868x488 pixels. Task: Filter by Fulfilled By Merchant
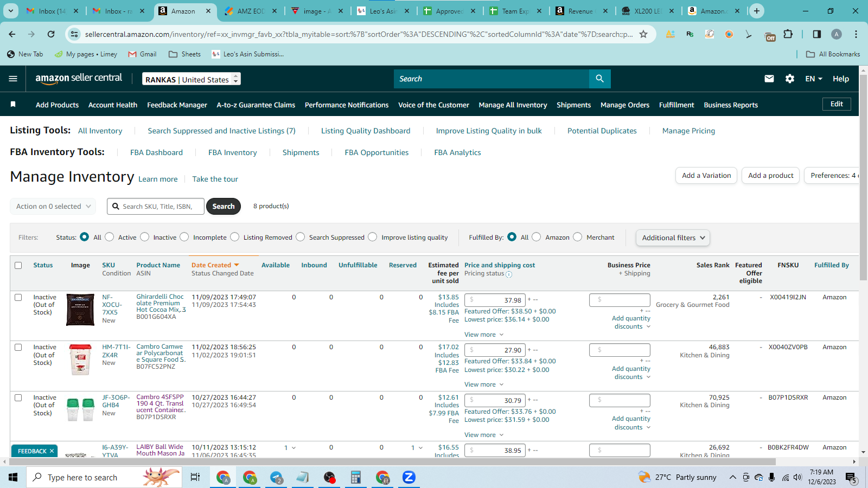click(x=578, y=237)
